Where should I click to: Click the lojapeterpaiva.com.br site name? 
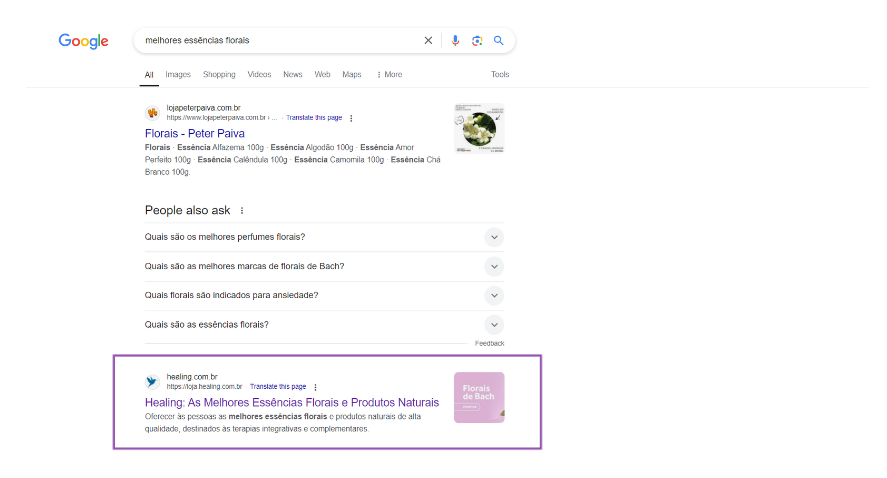pos(204,107)
